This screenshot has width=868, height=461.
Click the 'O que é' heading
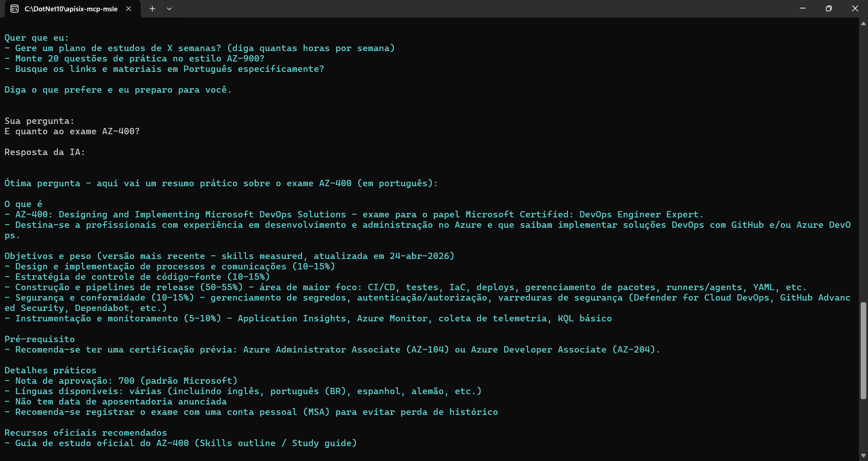coord(23,204)
